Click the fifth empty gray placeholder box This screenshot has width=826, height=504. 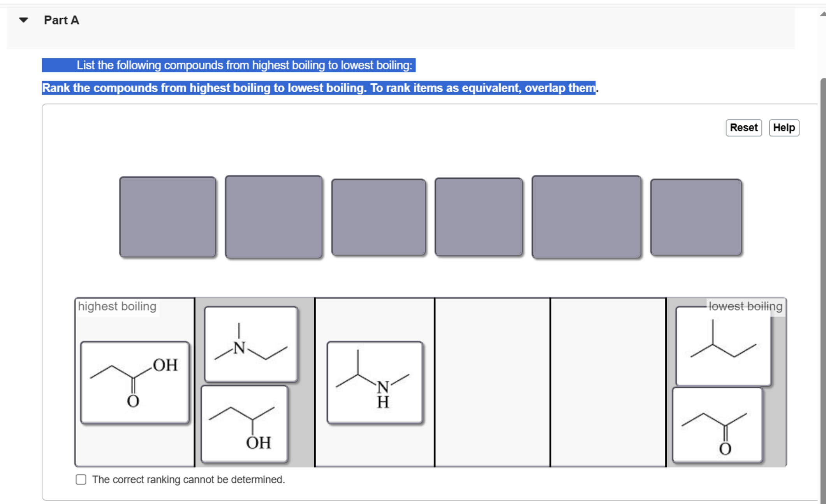[586, 217]
